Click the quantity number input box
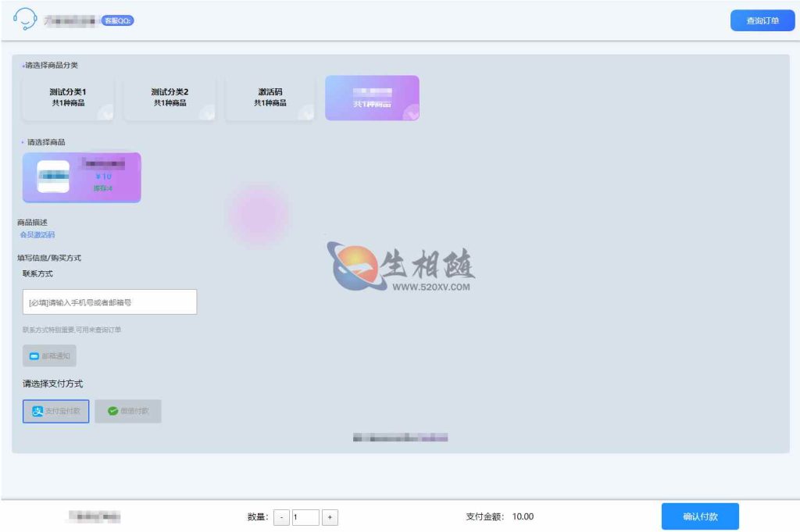Viewport: 800px width, 532px height. (305, 516)
